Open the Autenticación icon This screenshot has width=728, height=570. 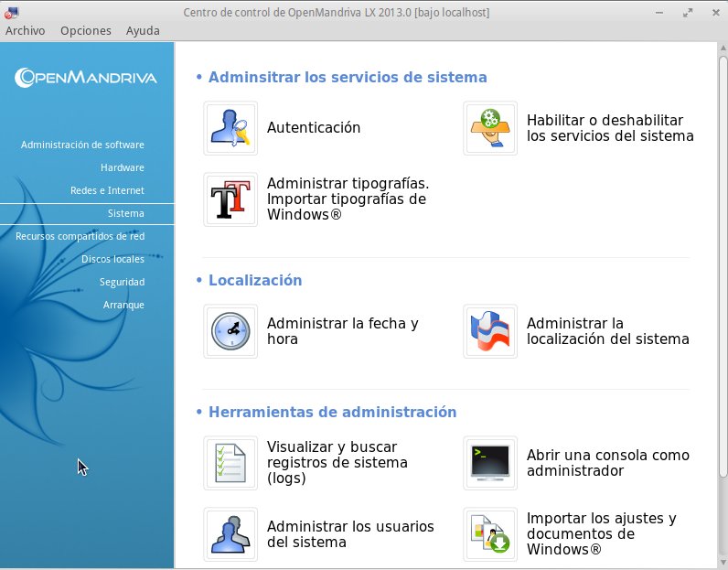click(x=230, y=128)
